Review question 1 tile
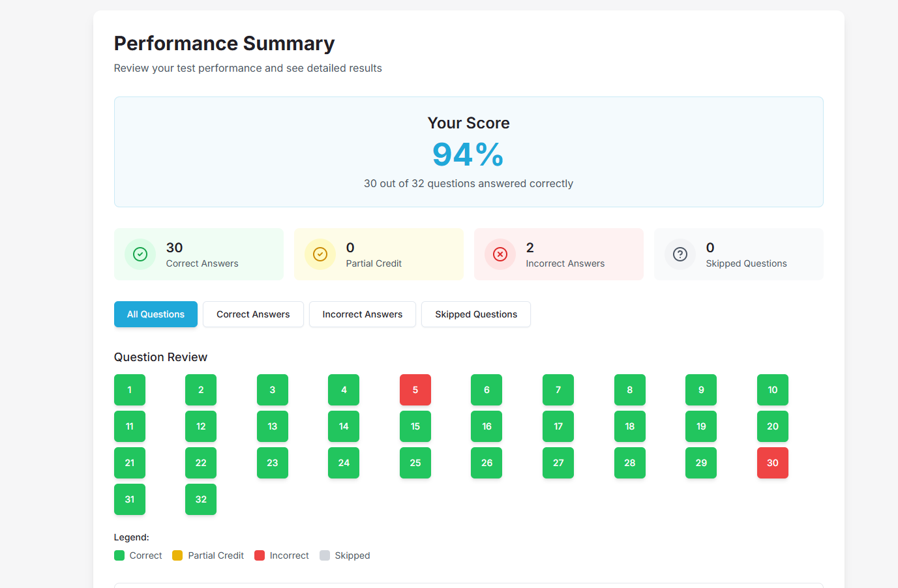Screen dimensions: 898x588 [130, 390]
